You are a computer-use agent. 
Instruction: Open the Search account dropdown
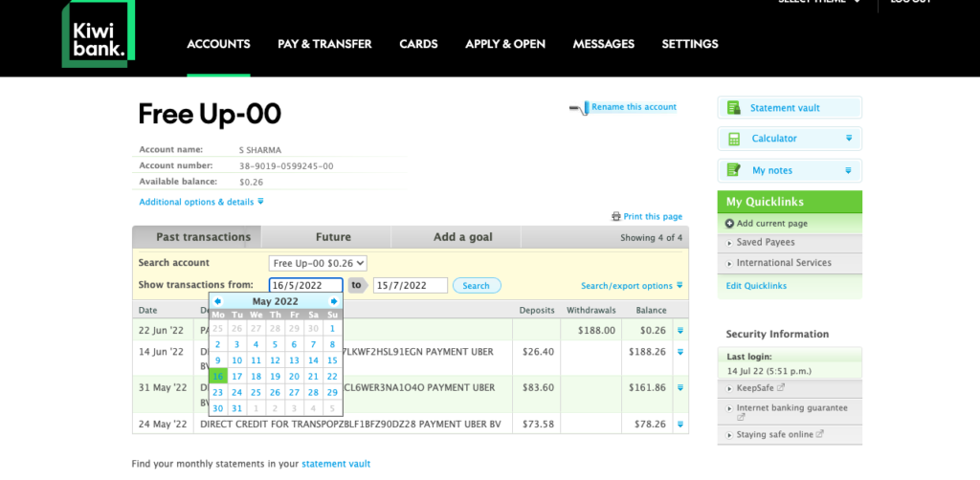[319, 263]
